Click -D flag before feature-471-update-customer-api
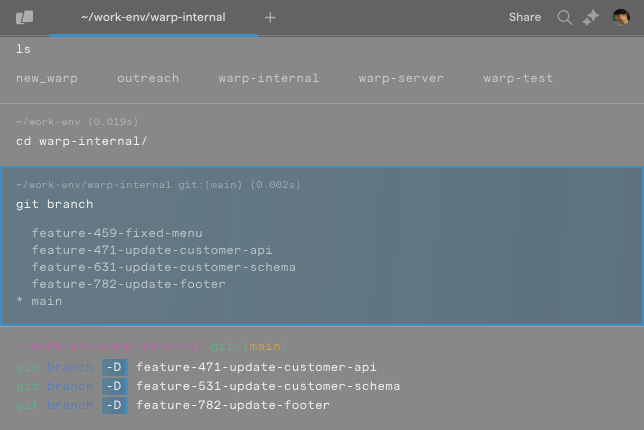 (115, 367)
